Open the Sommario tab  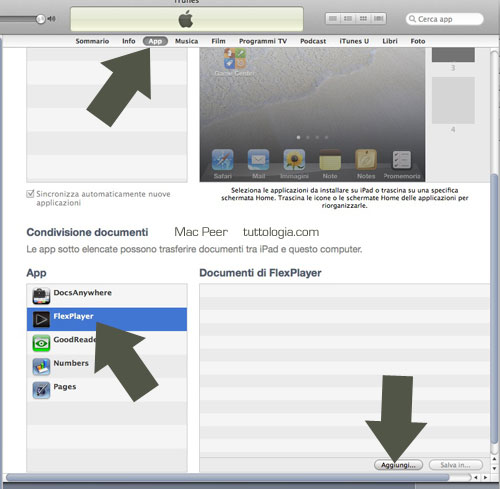92,41
